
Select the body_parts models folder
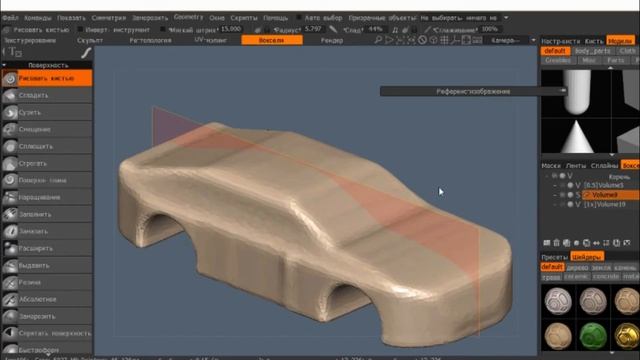pyautogui.click(x=593, y=51)
